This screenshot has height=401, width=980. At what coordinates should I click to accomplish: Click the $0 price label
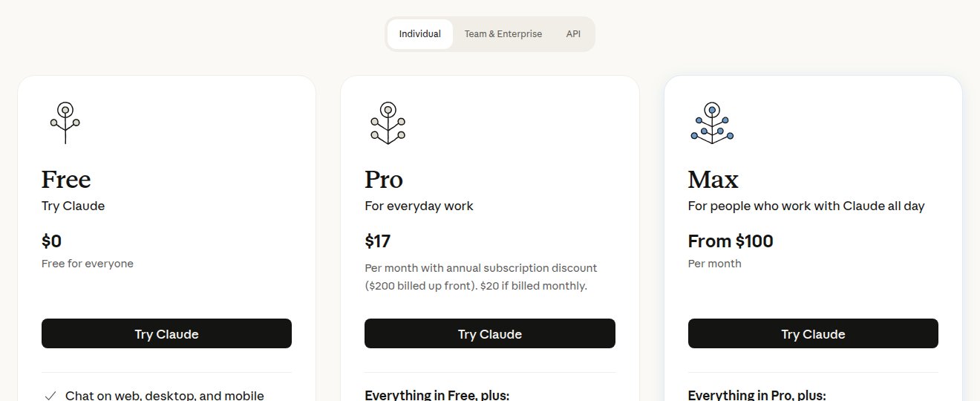pyautogui.click(x=51, y=241)
